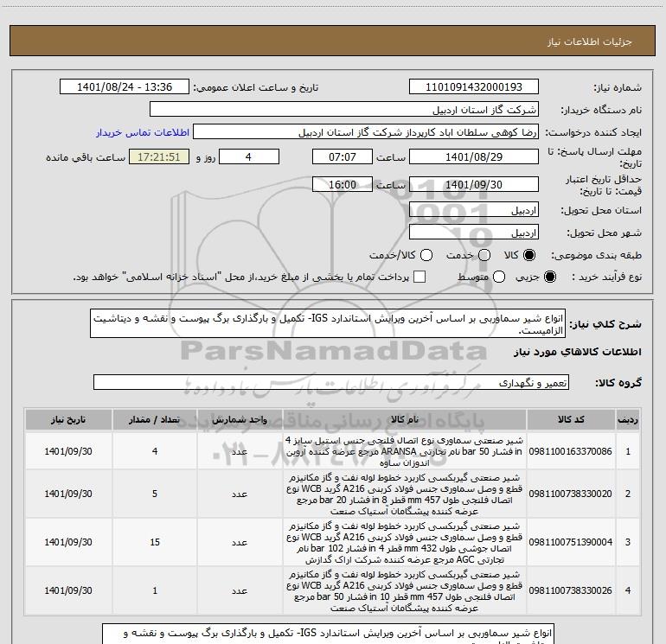Click the price validity date 1401/09/30 field
This screenshot has width=666, height=644.
474,185
